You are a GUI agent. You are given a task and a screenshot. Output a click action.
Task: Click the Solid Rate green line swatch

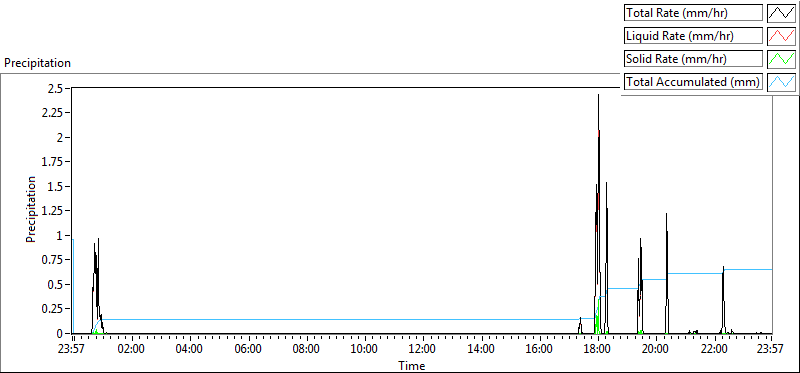[x=781, y=59]
